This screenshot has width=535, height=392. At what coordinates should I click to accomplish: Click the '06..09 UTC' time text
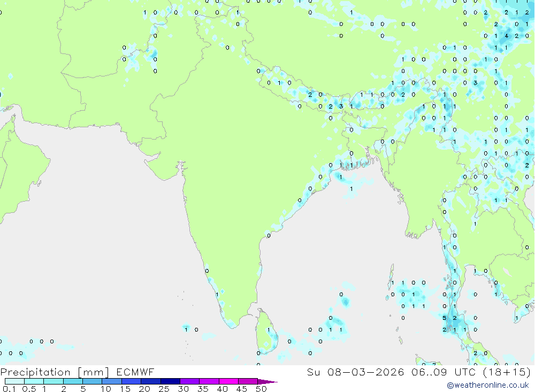coord(443,372)
